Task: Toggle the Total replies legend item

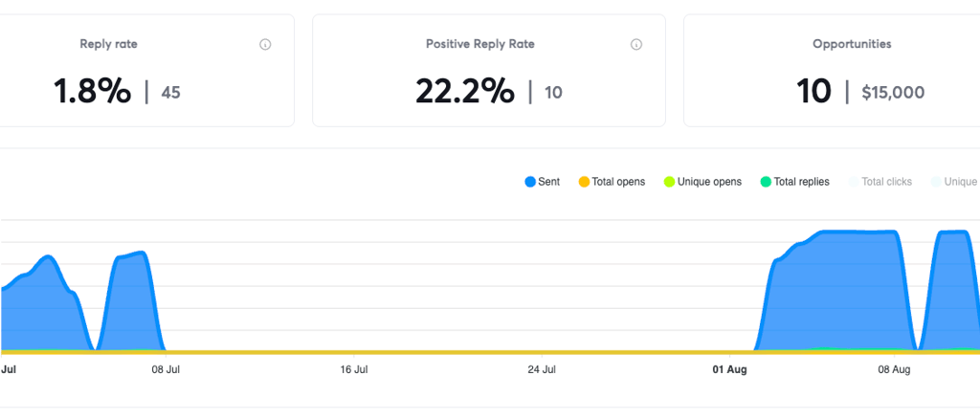Action: coord(794,182)
